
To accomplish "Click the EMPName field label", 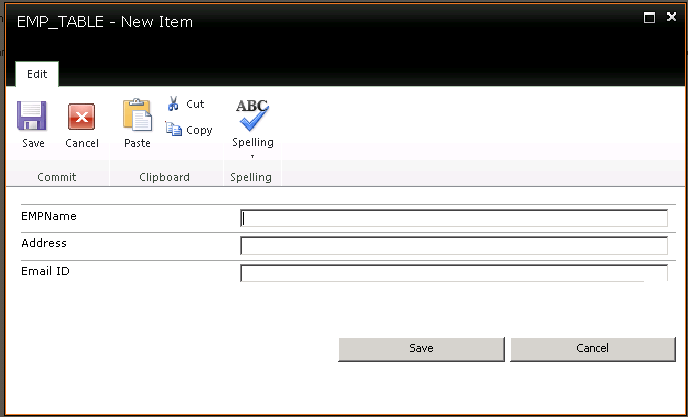I will pos(49,216).
